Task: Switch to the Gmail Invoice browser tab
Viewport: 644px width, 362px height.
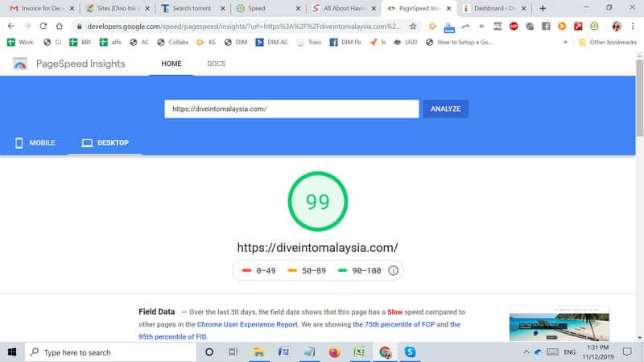Action: pos(38,8)
